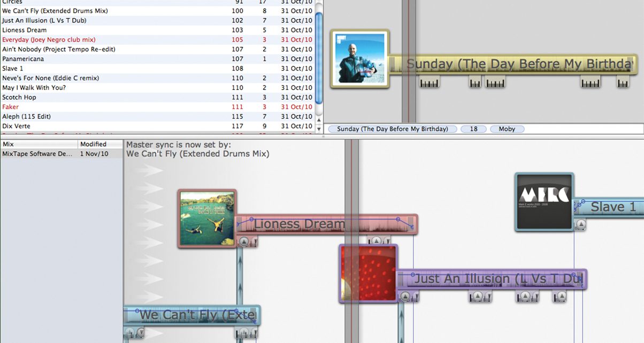644x343 pixels.
Task: Click the last beat marker under the Sunday track
Action: tap(622, 82)
